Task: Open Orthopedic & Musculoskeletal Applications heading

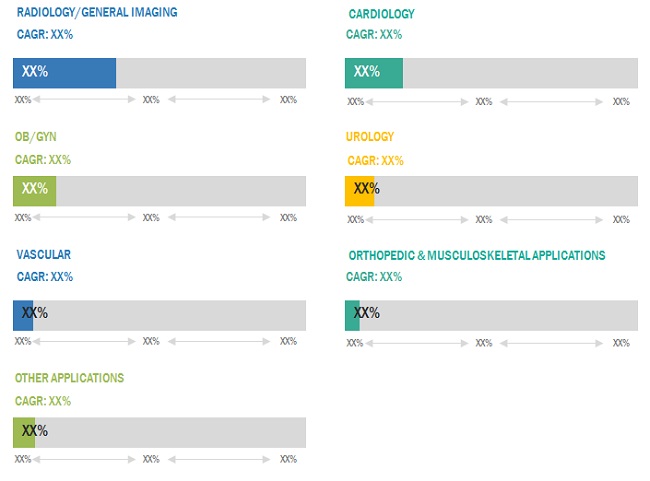Action: pos(476,256)
